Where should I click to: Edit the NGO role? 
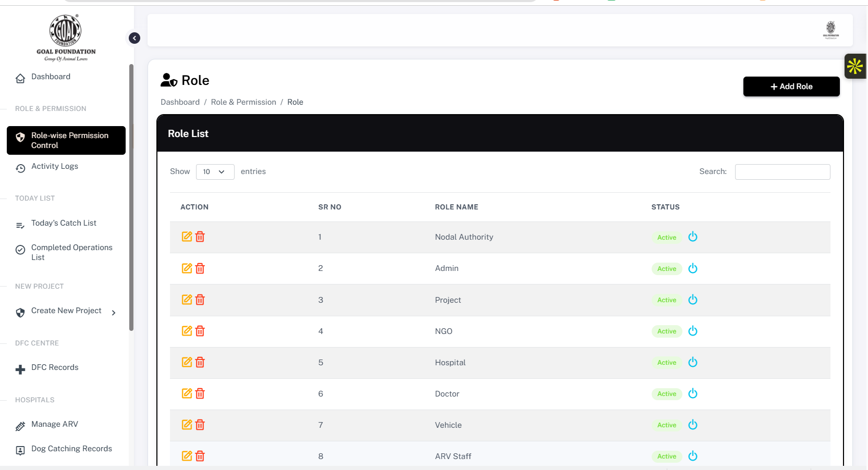click(187, 331)
